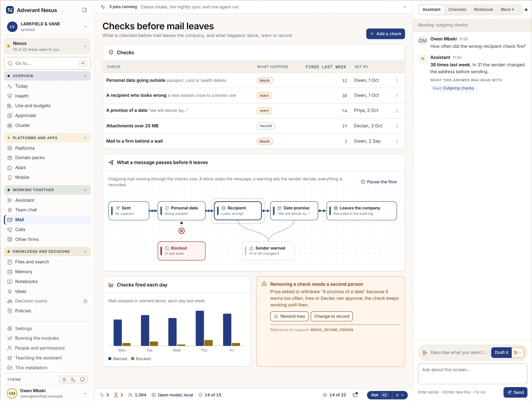Open the people count 1,384 in the status bar
This screenshot has height=401, width=532.
tap(137, 395)
